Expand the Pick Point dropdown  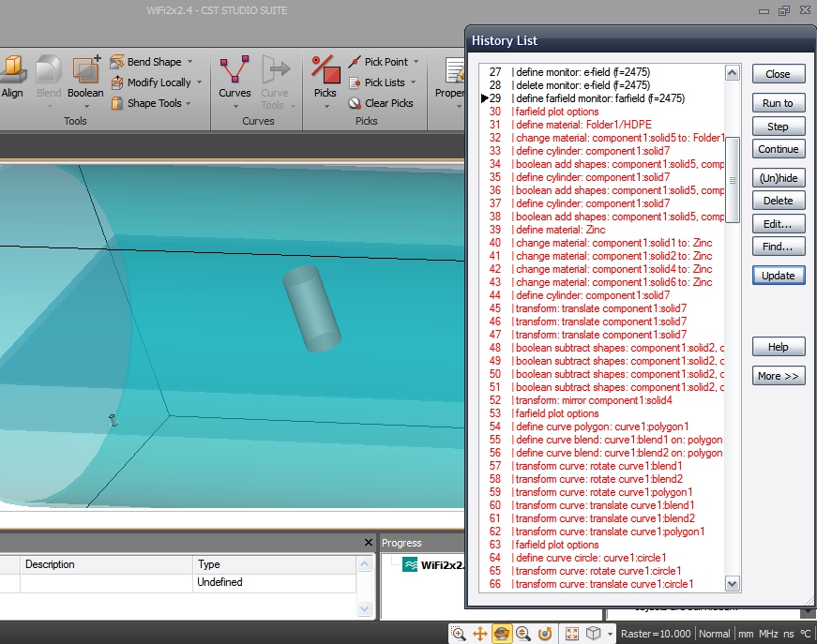pyautogui.click(x=416, y=62)
